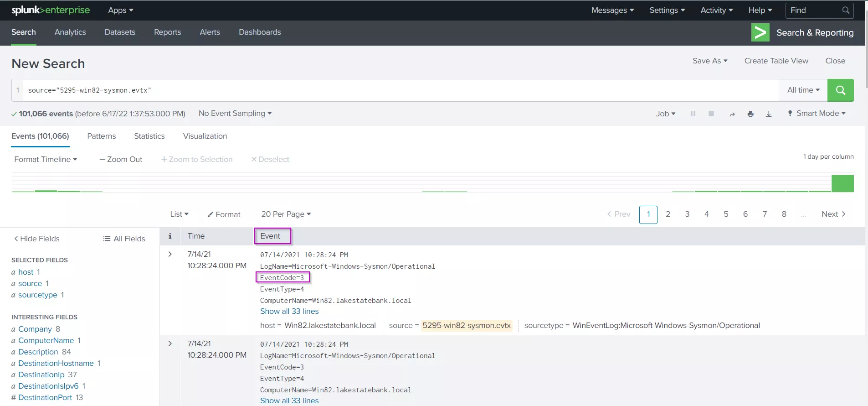
Task: Click the Close search button
Action: (835, 61)
